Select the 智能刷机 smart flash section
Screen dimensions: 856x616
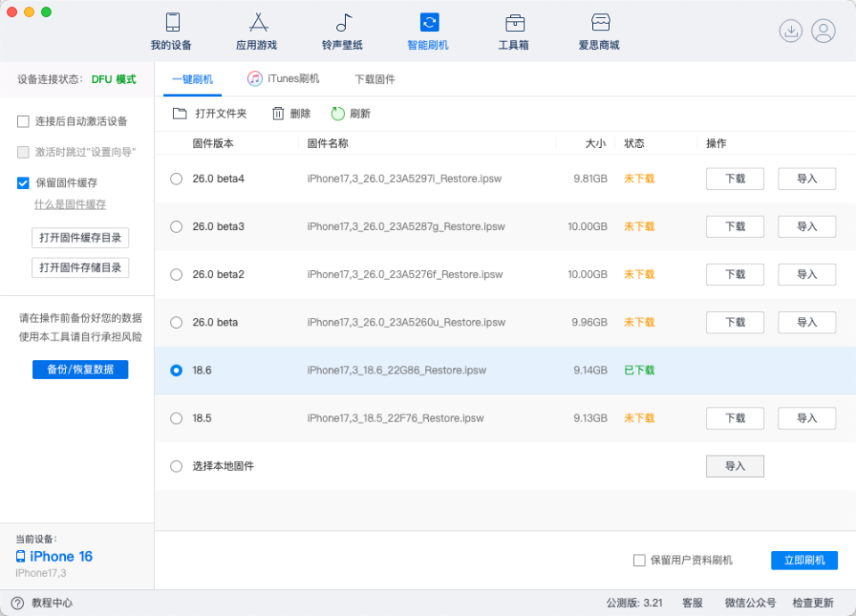point(428,31)
